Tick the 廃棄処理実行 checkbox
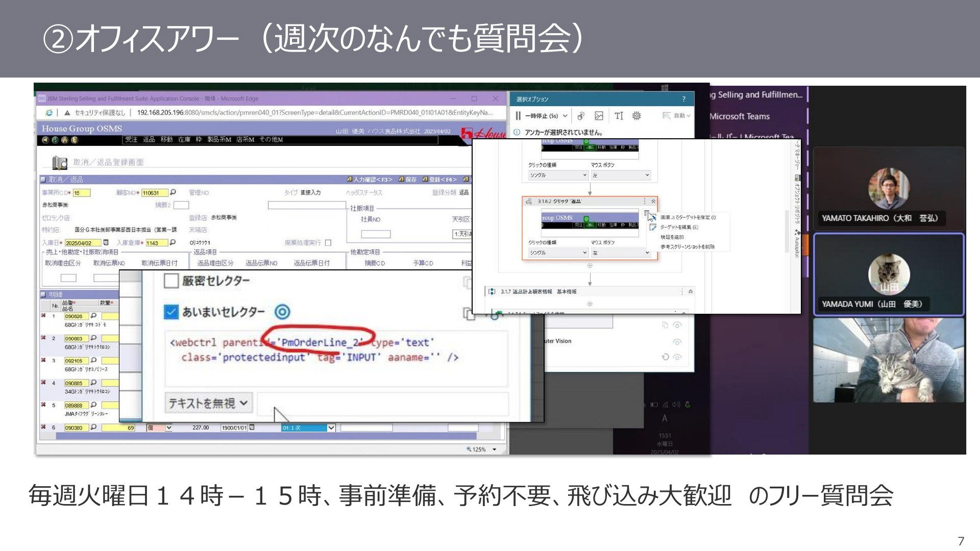This screenshot has height=551, width=980. (x=328, y=243)
